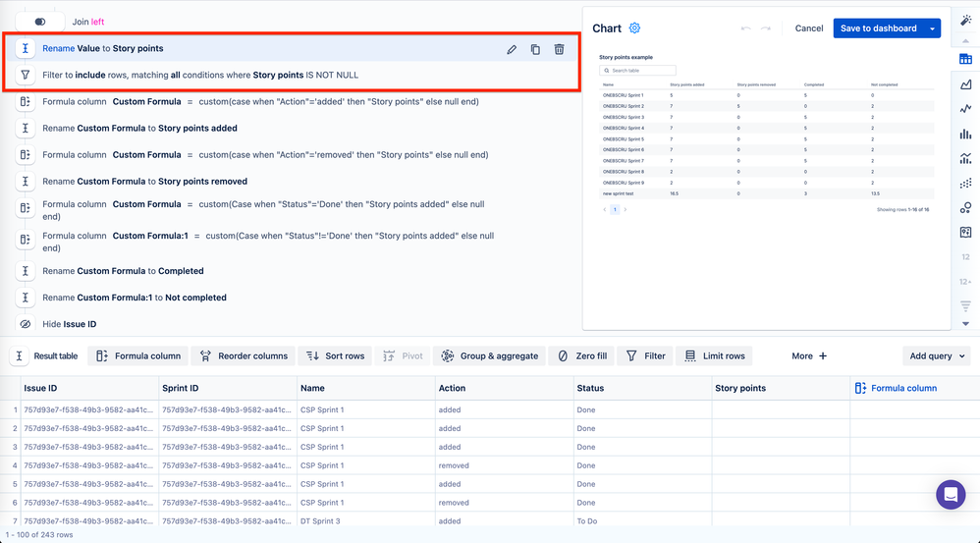Select the combined bar-line chart type

point(965,158)
